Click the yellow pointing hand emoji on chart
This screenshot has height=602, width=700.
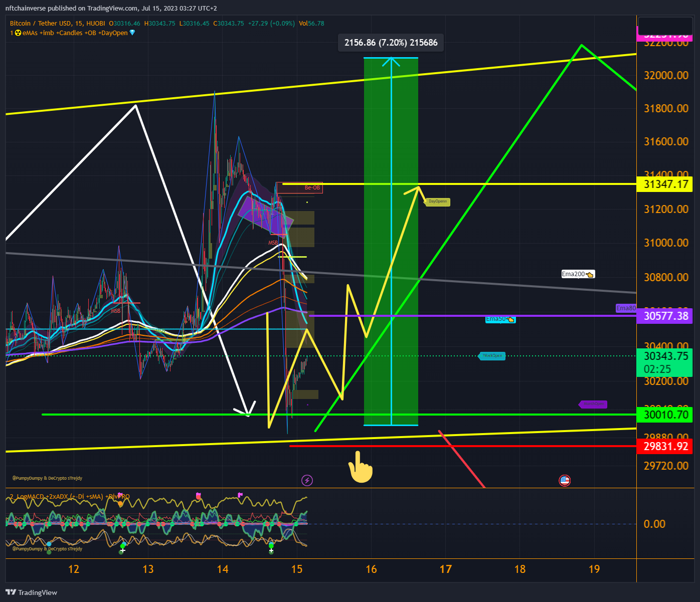pos(360,467)
